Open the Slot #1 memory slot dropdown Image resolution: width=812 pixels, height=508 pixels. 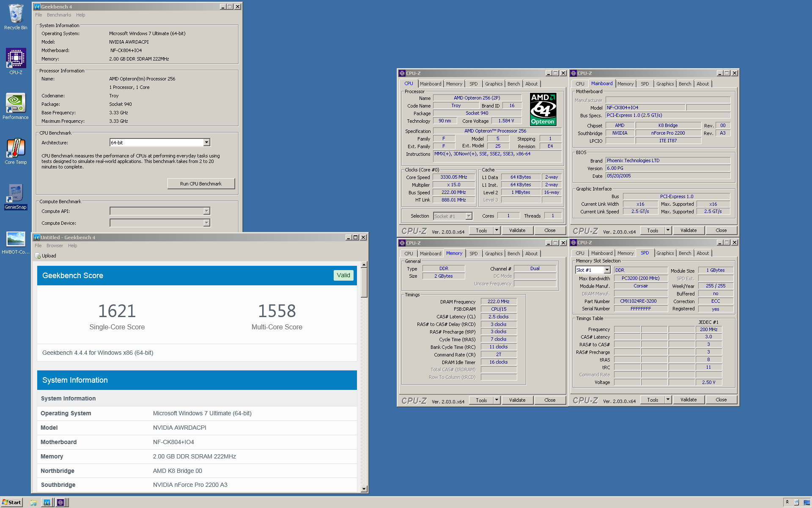click(x=607, y=270)
